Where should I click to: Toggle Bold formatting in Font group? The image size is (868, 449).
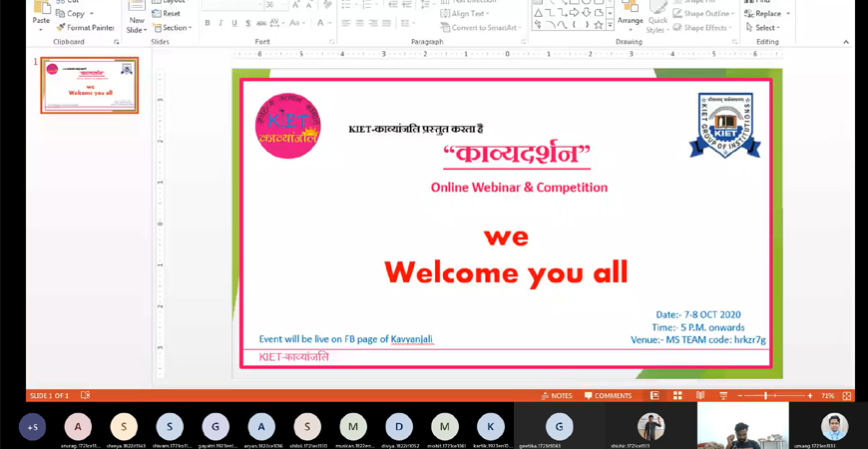click(x=208, y=23)
